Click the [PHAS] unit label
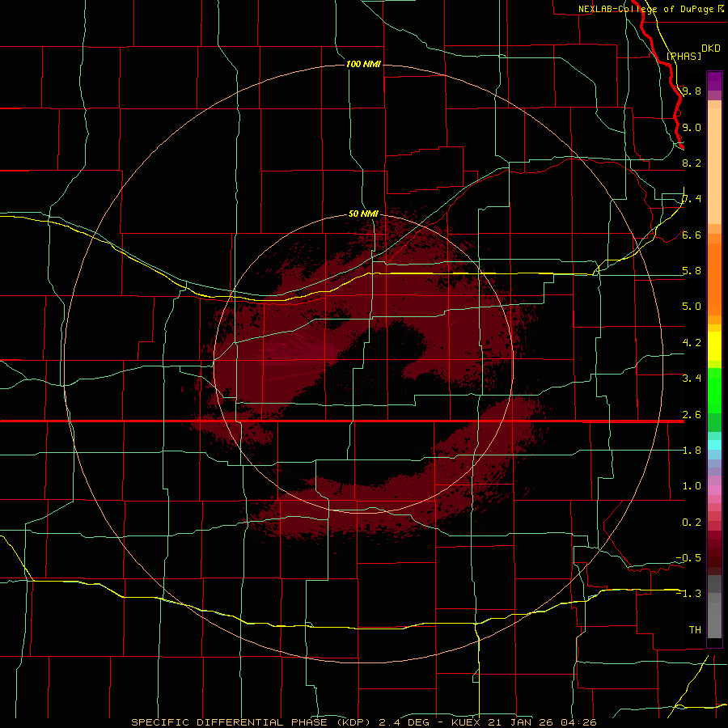This screenshot has height=728, width=728. coord(684,56)
